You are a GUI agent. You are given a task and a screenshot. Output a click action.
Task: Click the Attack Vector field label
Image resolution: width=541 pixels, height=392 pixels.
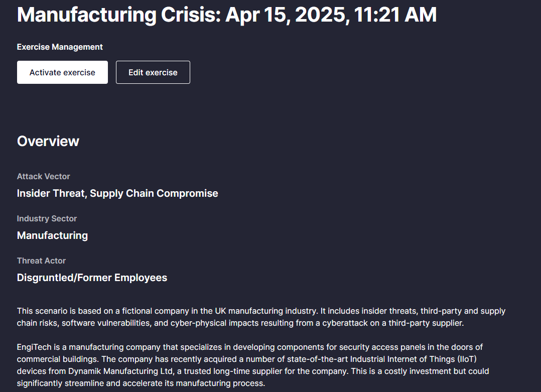43,176
